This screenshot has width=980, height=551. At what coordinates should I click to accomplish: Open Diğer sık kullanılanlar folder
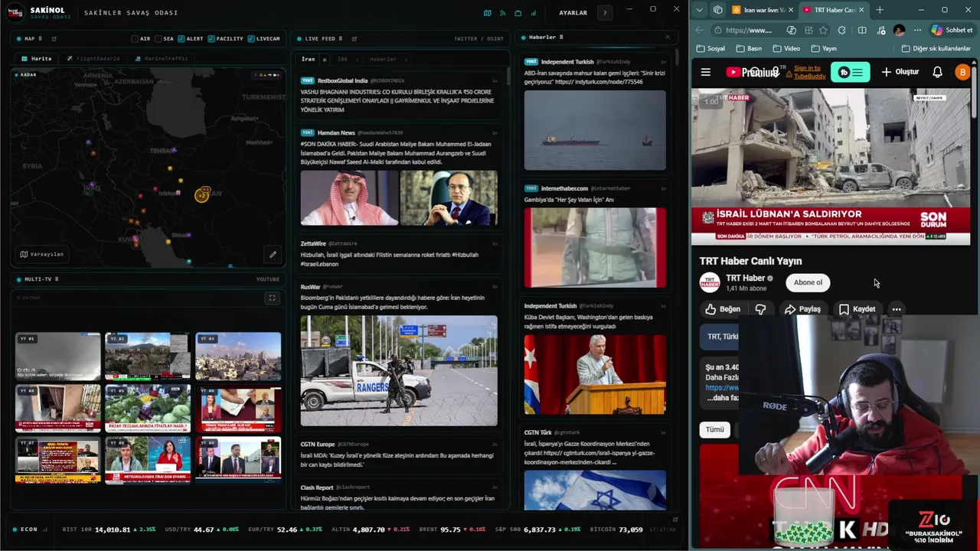tap(937, 48)
